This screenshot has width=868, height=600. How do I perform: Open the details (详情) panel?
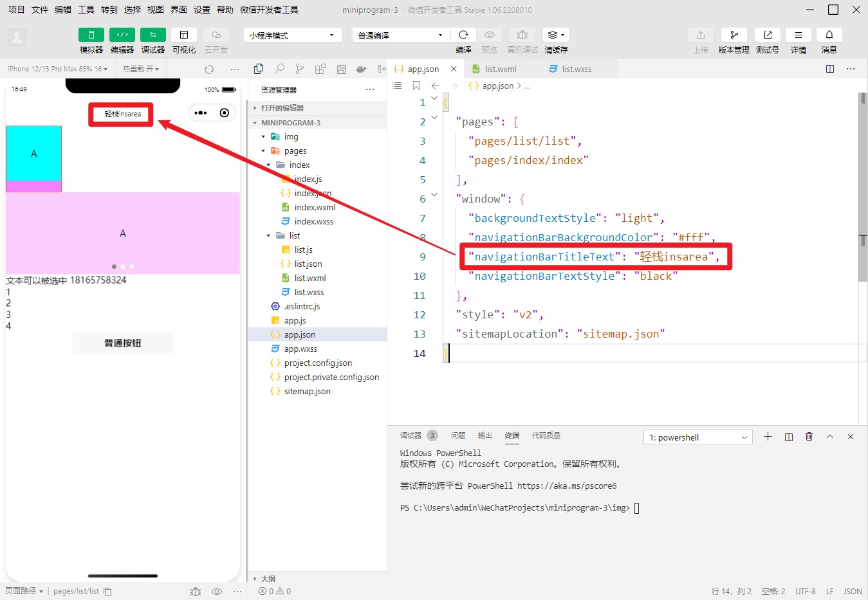[799, 35]
